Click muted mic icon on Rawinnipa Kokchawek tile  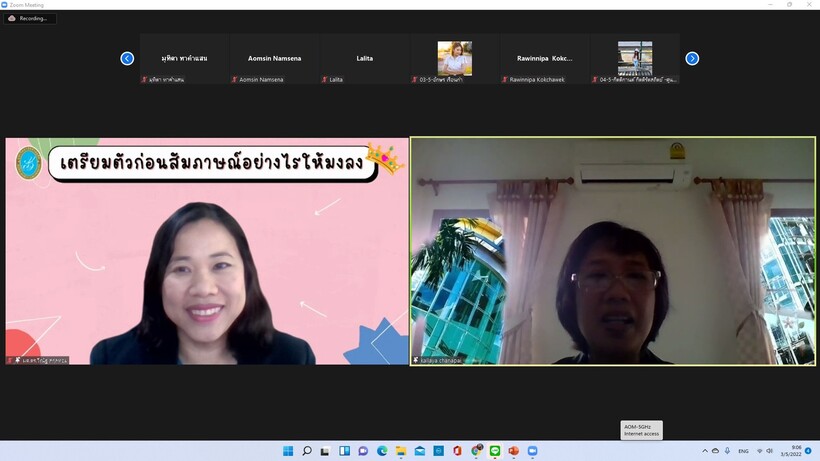pyautogui.click(x=505, y=79)
